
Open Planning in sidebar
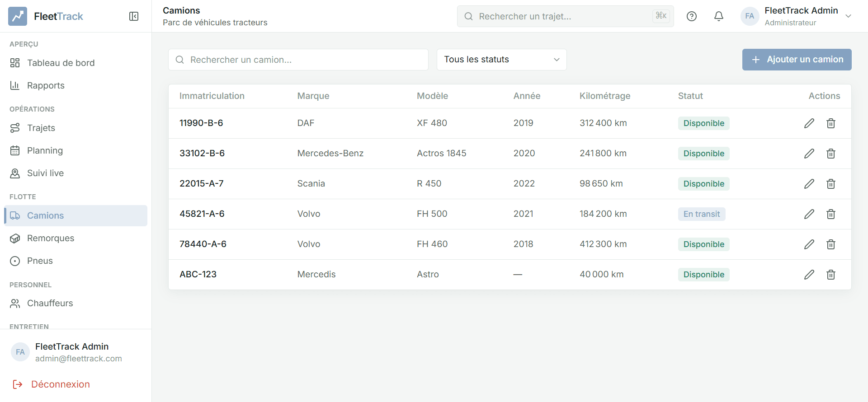click(x=75, y=150)
